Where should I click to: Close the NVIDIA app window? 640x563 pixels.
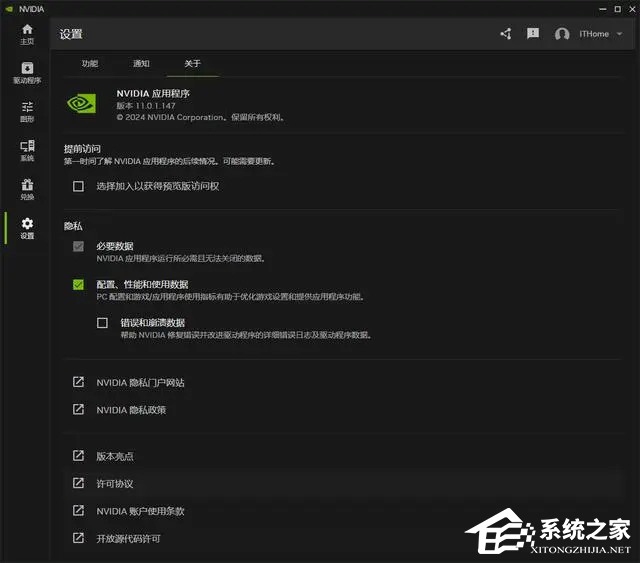(632, 9)
